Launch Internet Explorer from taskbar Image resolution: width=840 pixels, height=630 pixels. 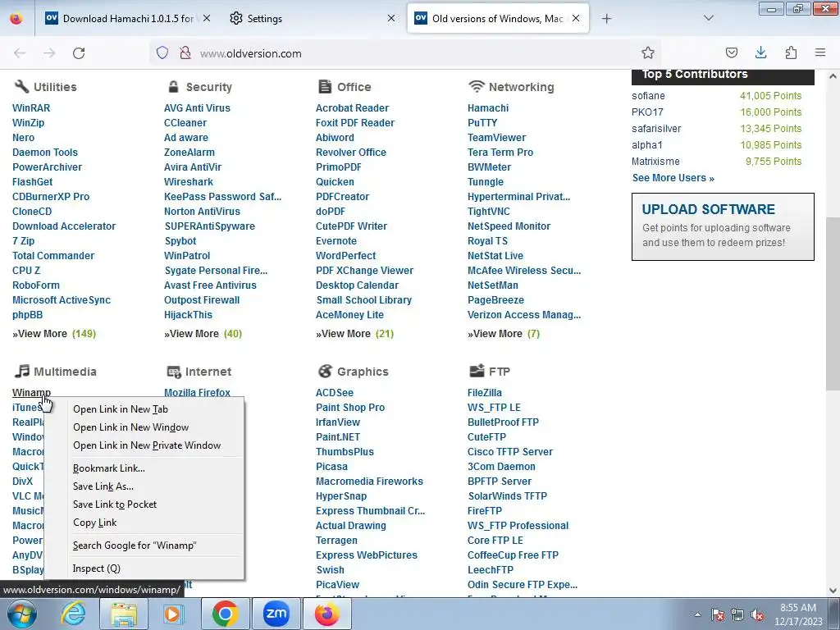point(73,614)
